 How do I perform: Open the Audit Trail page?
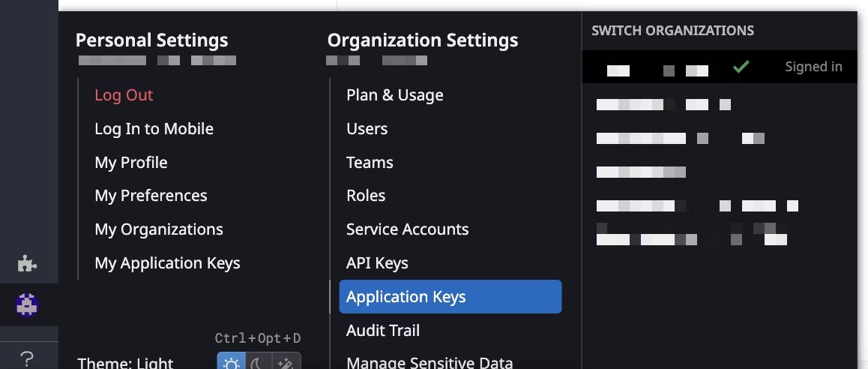point(383,331)
